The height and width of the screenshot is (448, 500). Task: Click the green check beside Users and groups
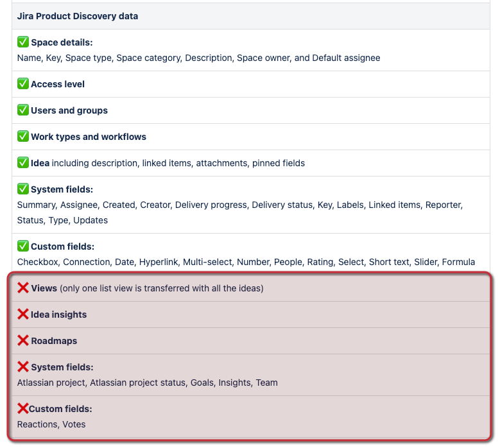pos(23,110)
